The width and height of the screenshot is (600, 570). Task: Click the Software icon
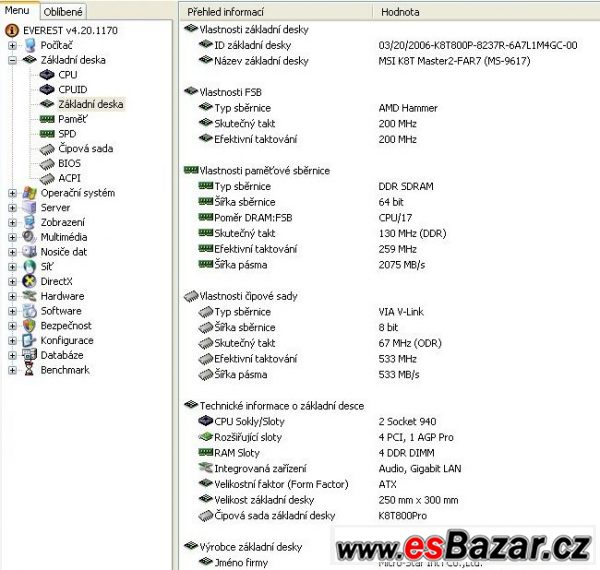pyautogui.click(x=29, y=311)
